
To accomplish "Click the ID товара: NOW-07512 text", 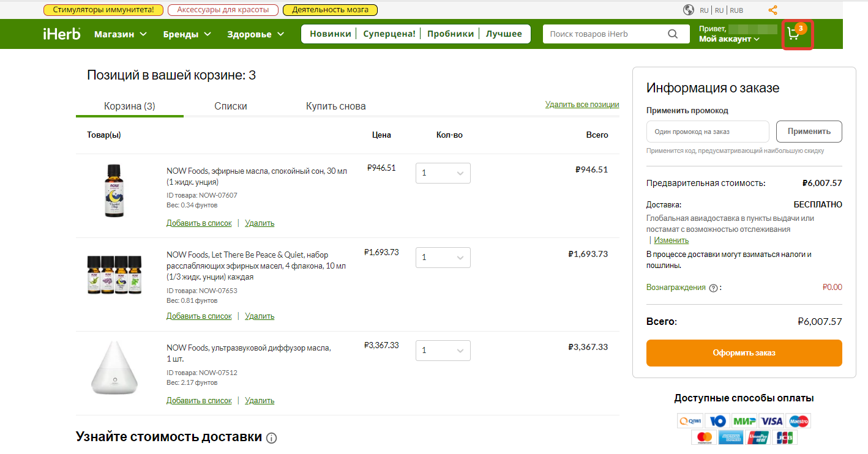I will coord(202,372).
